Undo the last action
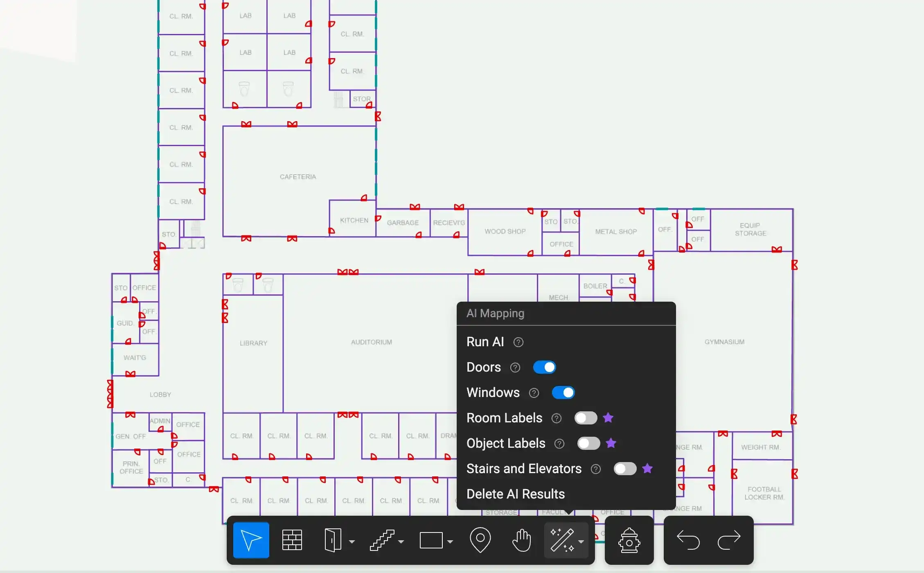This screenshot has height=573, width=924. point(688,540)
